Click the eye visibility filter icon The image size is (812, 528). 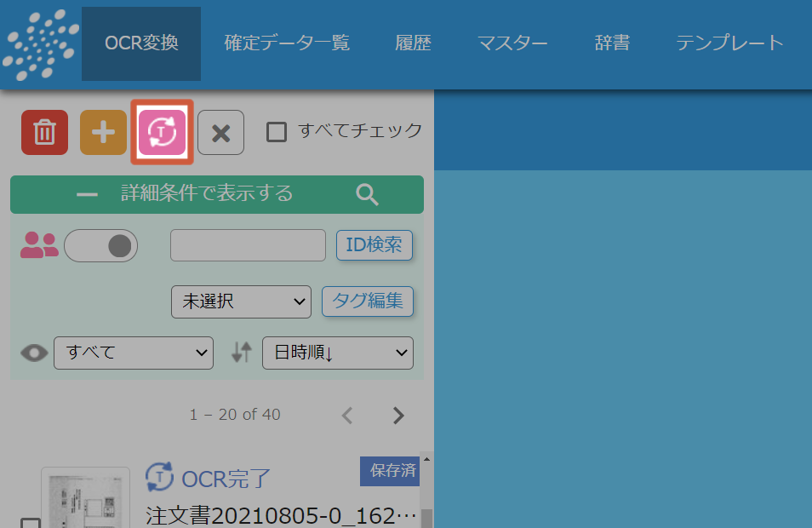pos(34,353)
